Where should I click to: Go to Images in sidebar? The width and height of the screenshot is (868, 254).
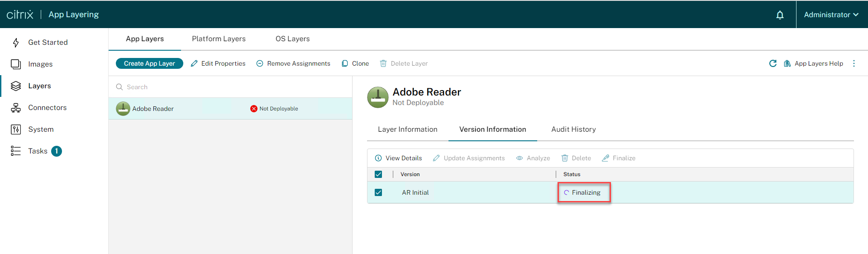tap(40, 64)
